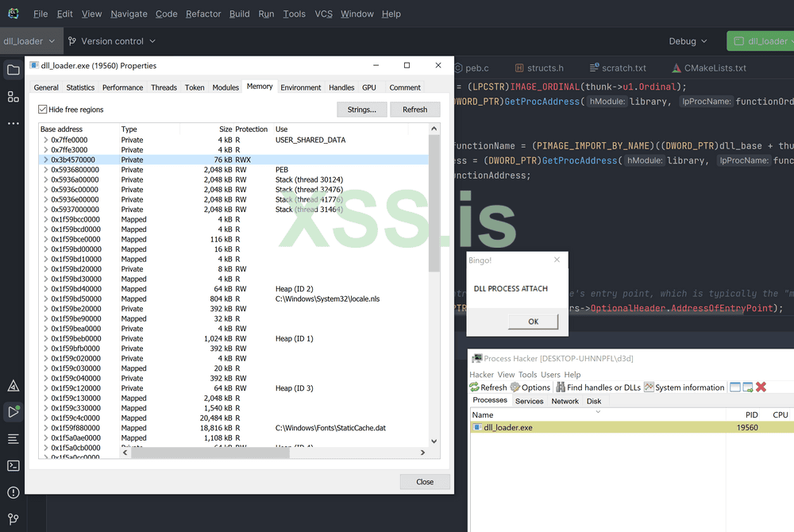Open the Structure tool window icon
This screenshot has width=794, height=532.
(13, 97)
